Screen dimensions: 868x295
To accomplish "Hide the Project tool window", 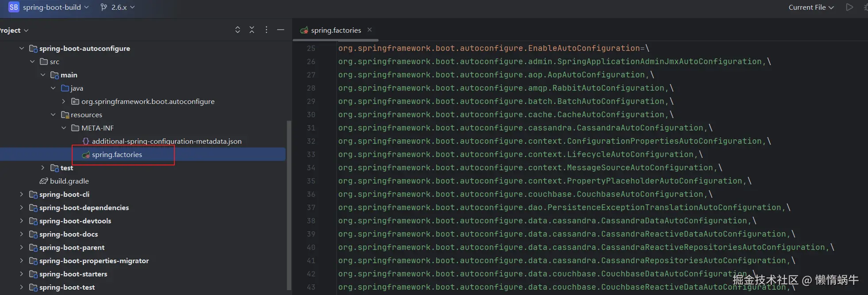I will tap(280, 30).
